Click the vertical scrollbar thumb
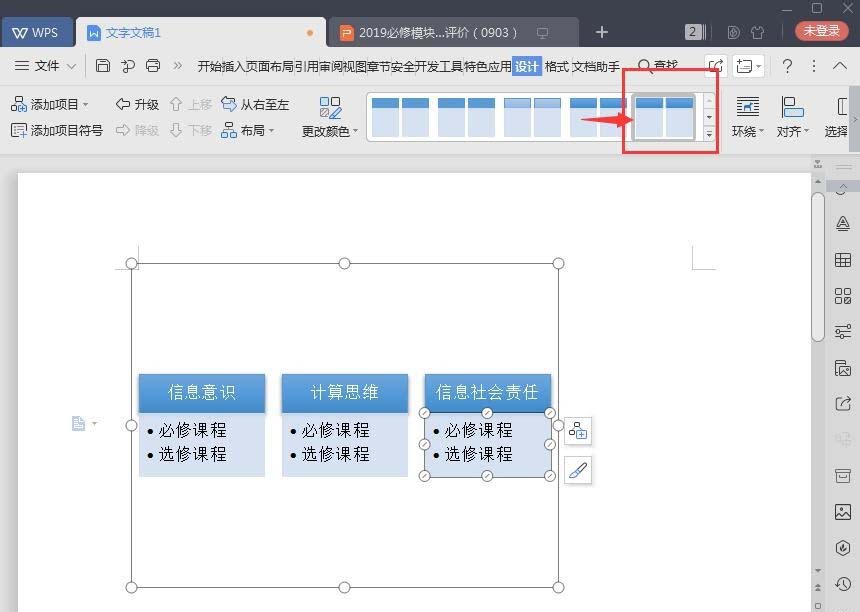This screenshot has width=860, height=612. pos(818,267)
